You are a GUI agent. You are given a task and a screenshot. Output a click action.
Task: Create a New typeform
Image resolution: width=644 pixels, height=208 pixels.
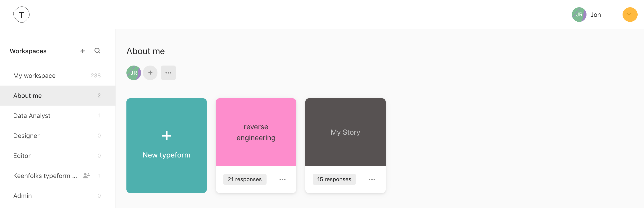point(167,145)
